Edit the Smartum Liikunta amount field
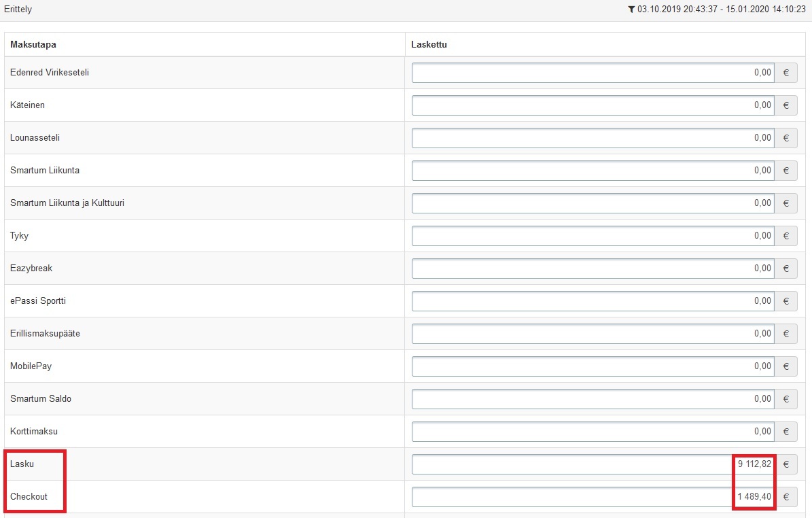This screenshot has height=518, width=812. pyautogui.click(x=593, y=171)
